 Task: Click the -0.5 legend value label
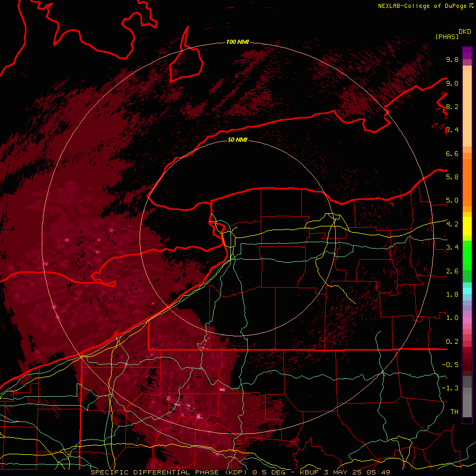pos(450,365)
